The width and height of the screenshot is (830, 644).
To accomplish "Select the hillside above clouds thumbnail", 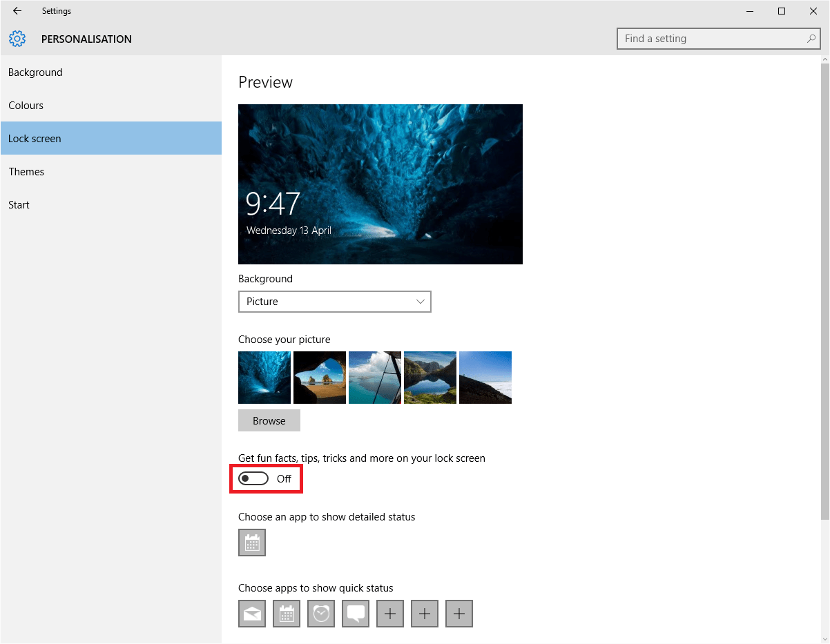I will tap(485, 378).
